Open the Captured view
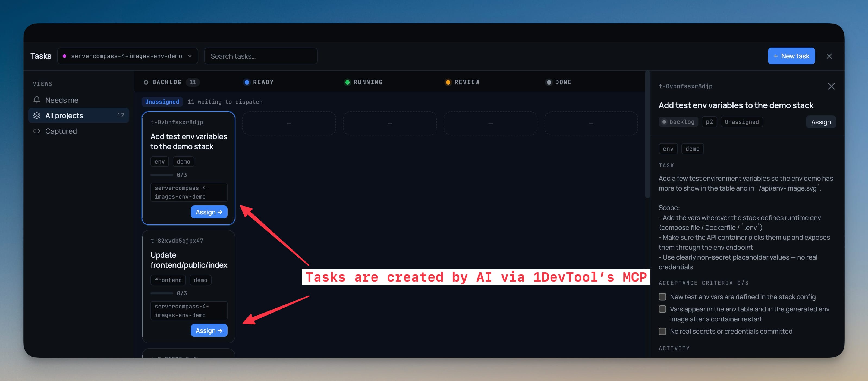This screenshot has width=868, height=381. [78, 131]
